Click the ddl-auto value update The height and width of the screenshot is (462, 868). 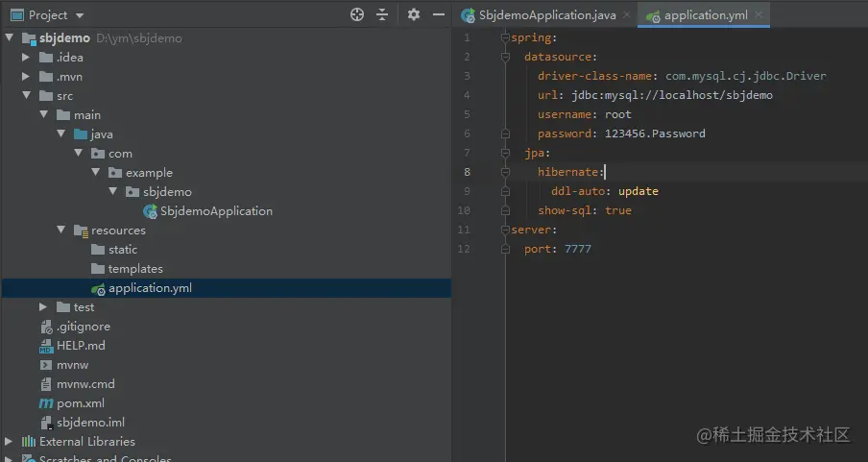(639, 191)
